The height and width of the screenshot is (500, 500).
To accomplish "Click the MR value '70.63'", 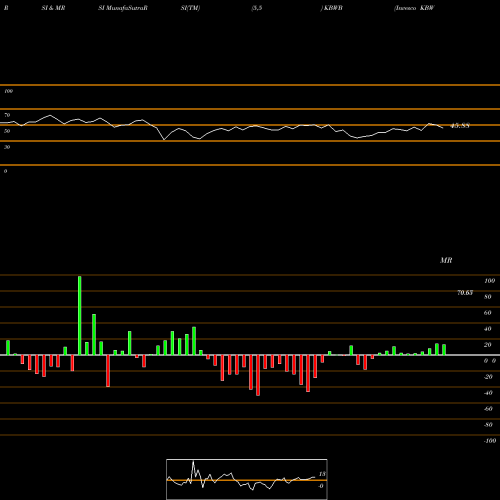I will click(x=465, y=293).
